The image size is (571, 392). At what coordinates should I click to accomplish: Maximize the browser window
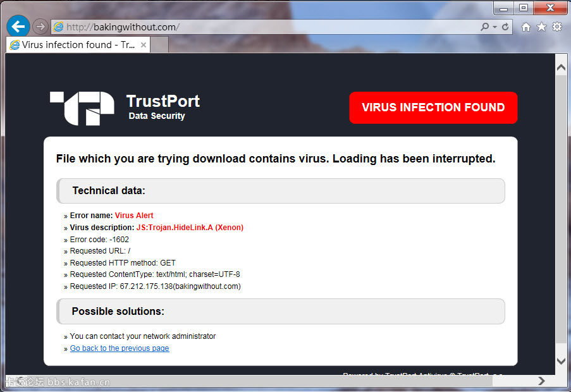point(524,8)
